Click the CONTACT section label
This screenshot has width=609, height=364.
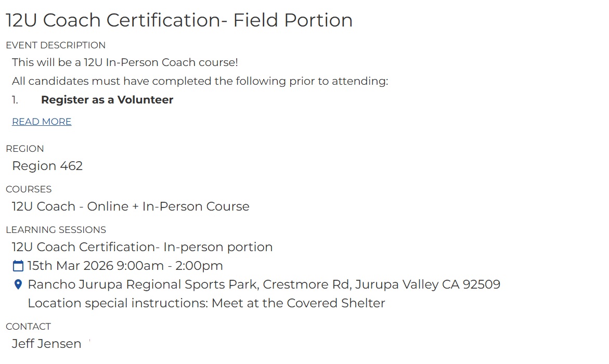[x=28, y=327]
